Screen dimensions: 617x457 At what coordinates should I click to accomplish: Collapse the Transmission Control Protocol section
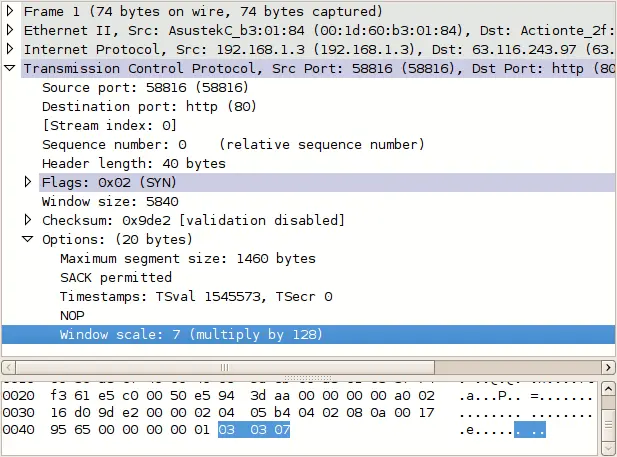coord(9,68)
